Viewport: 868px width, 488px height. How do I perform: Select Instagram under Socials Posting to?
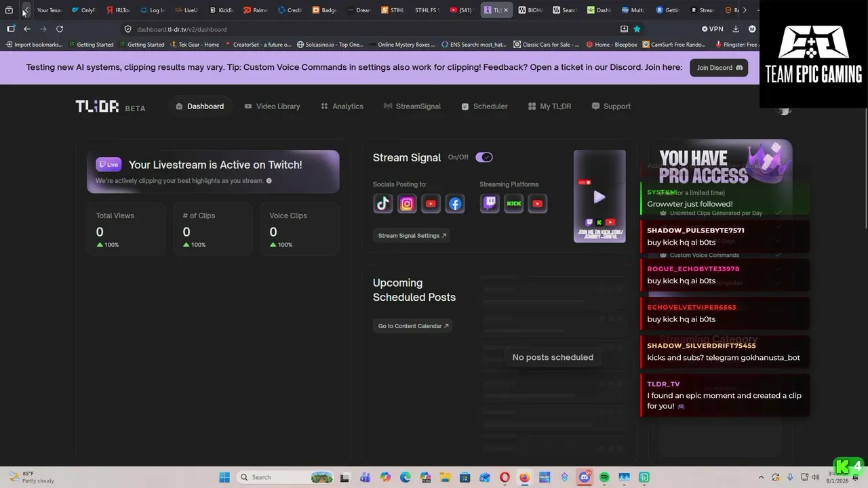pos(407,203)
